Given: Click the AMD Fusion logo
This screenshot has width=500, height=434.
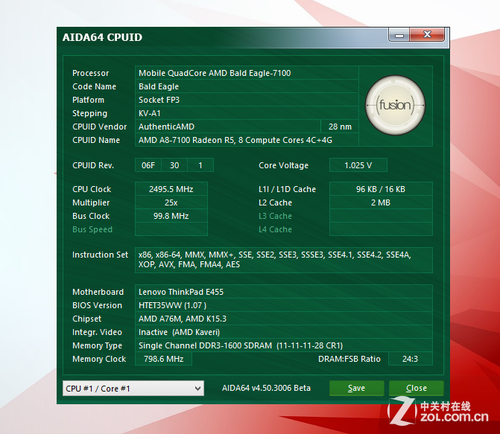Looking at the screenshot, I should 395,105.
